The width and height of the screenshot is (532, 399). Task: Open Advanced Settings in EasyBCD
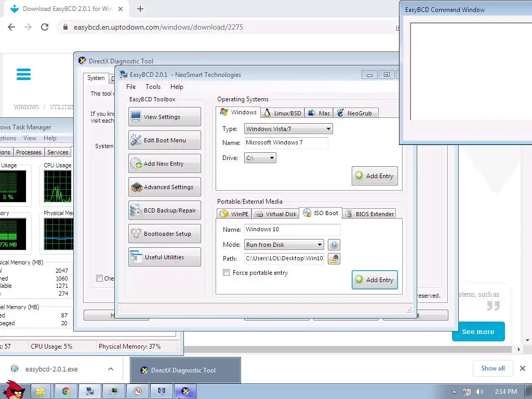pos(165,187)
